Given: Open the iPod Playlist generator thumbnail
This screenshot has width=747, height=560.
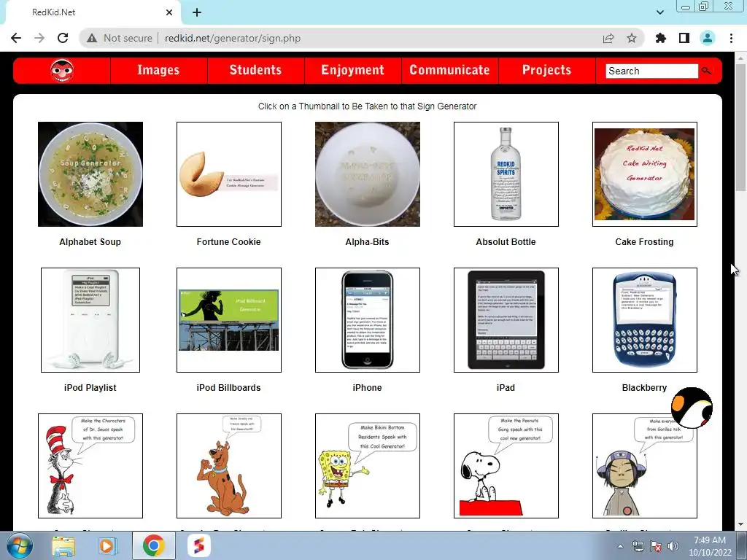Looking at the screenshot, I should pyautogui.click(x=90, y=320).
